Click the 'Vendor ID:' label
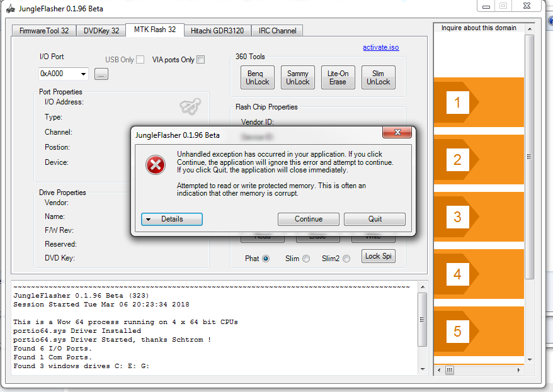The width and height of the screenshot is (553, 392). [x=258, y=122]
